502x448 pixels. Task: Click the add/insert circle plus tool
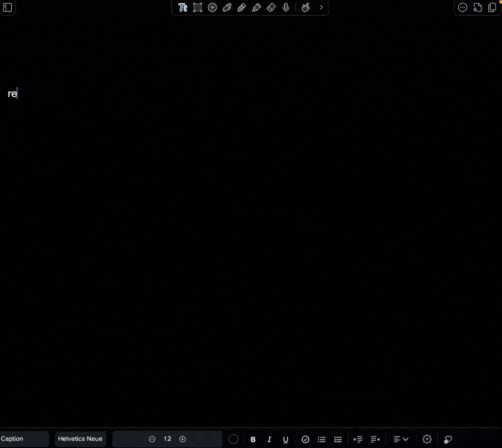click(212, 8)
